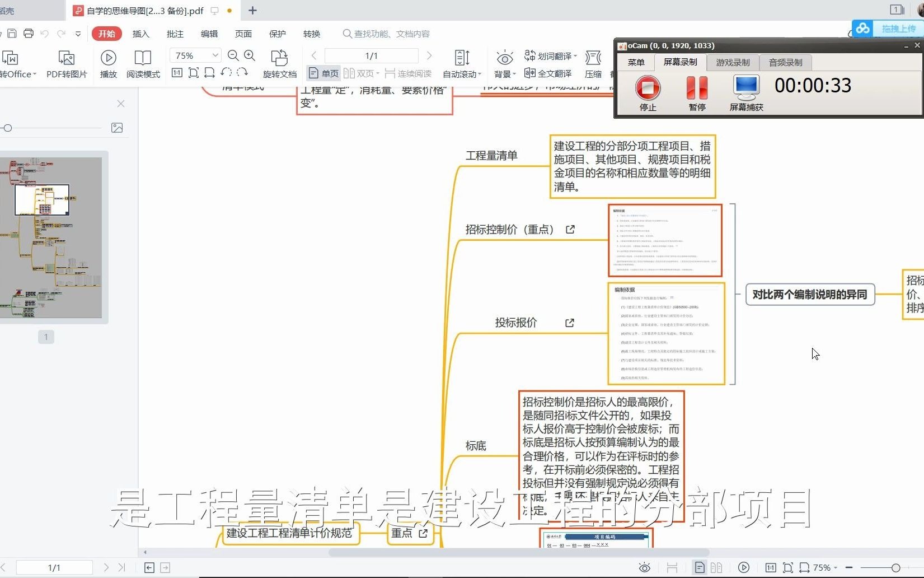Click the oCam 菜单 menu tab
The width and height of the screenshot is (924, 578).
click(636, 62)
